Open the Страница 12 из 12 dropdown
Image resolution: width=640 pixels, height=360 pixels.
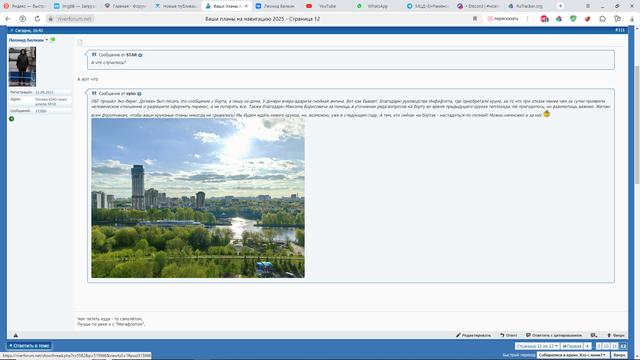pyautogui.click(x=537, y=346)
